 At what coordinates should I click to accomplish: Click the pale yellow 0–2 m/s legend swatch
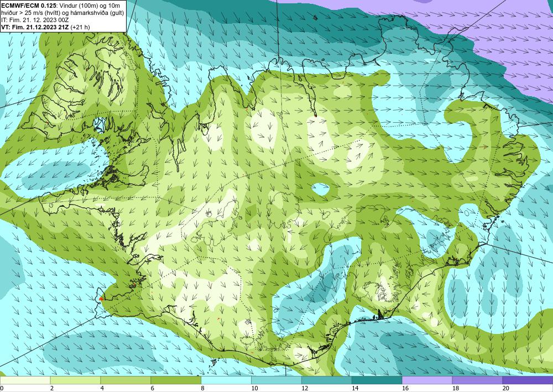(25, 380)
